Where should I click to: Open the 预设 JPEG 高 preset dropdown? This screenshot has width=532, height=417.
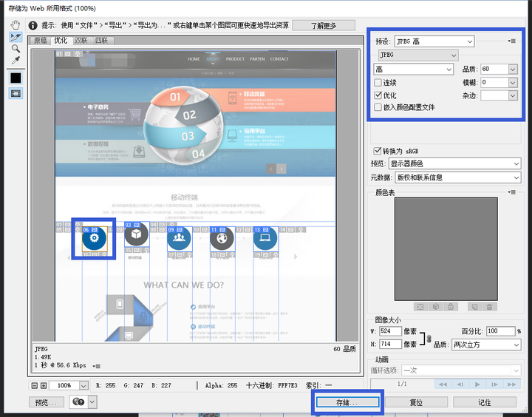[434, 41]
